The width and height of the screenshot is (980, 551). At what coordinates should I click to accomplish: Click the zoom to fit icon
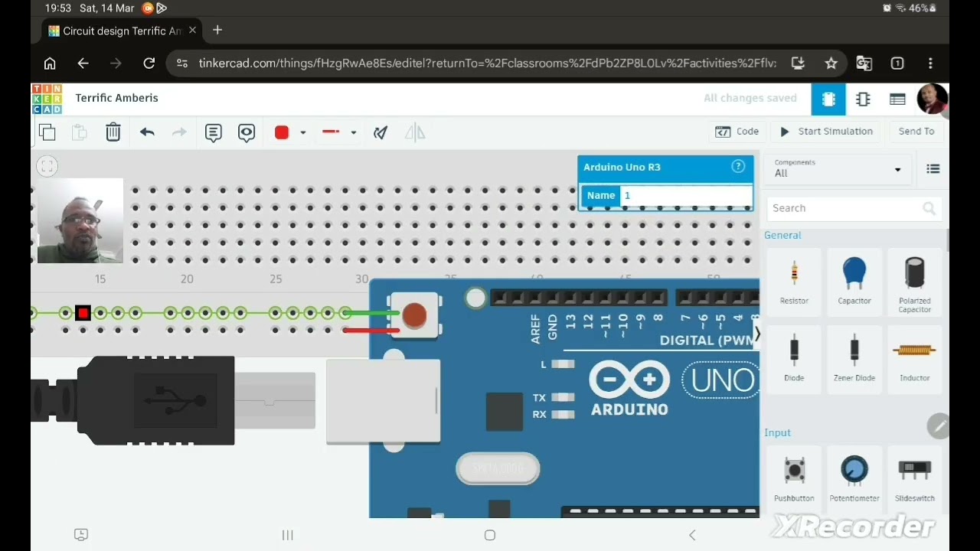click(47, 166)
